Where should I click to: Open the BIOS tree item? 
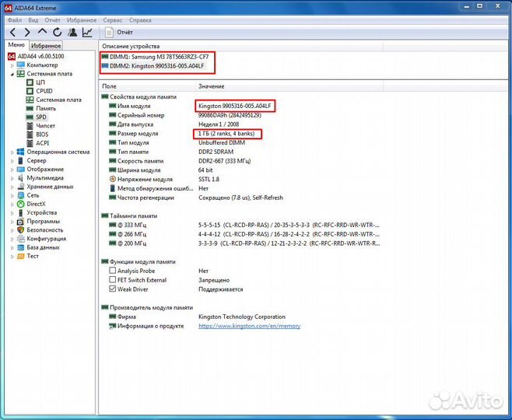point(37,135)
